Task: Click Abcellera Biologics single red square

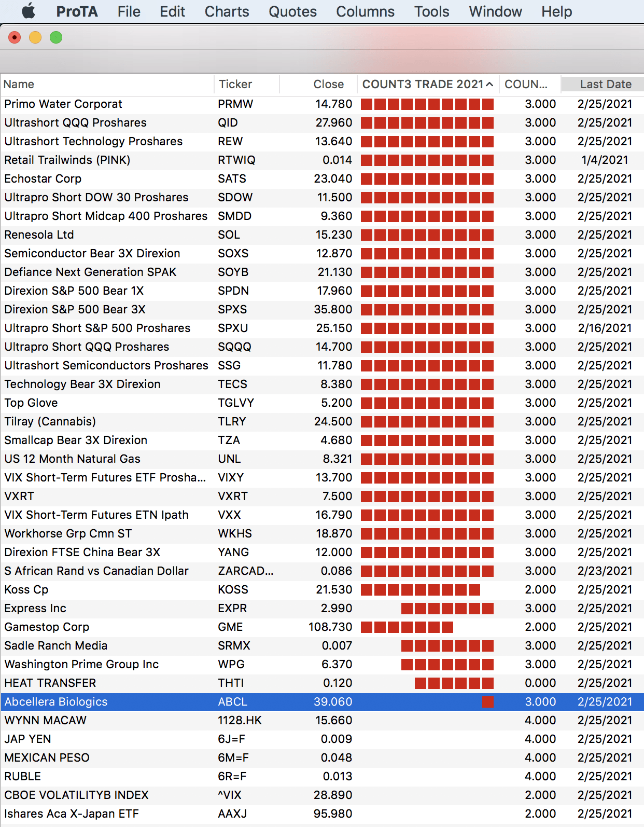Action: 487,702
